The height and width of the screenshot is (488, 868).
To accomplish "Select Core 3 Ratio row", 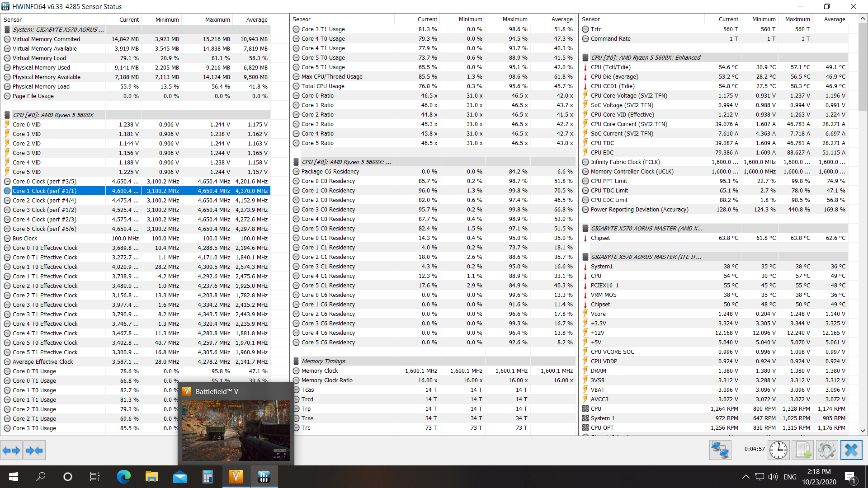I will tap(433, 124).
